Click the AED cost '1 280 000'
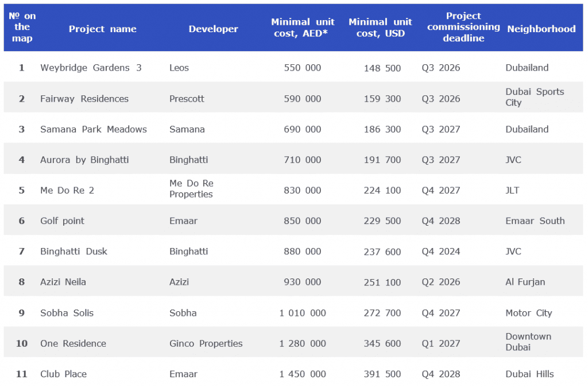The image size is (588, 387). coord(302,343)
